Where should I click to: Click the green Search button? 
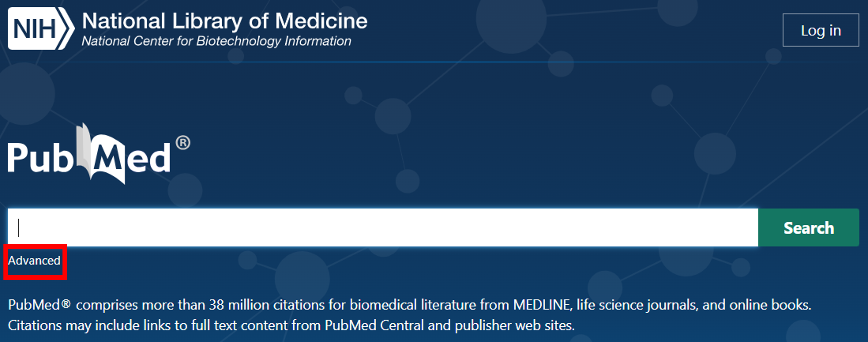(x=808, y=228)
